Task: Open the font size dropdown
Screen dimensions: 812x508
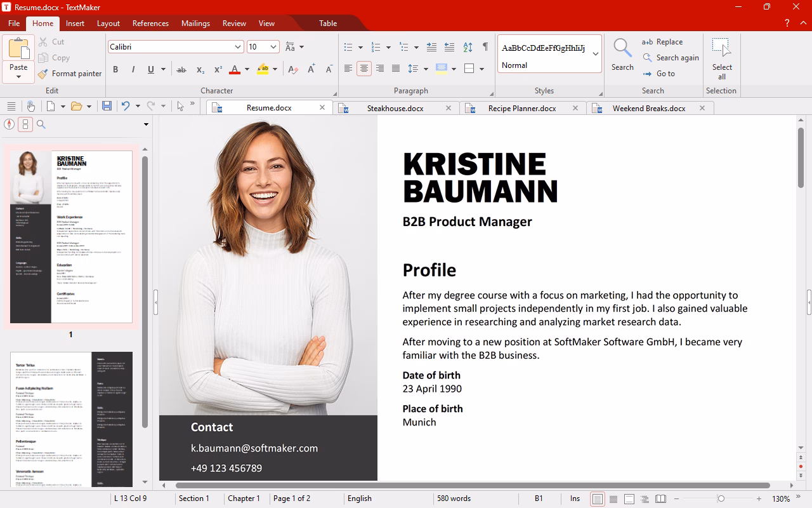Action: coord(273,46)
